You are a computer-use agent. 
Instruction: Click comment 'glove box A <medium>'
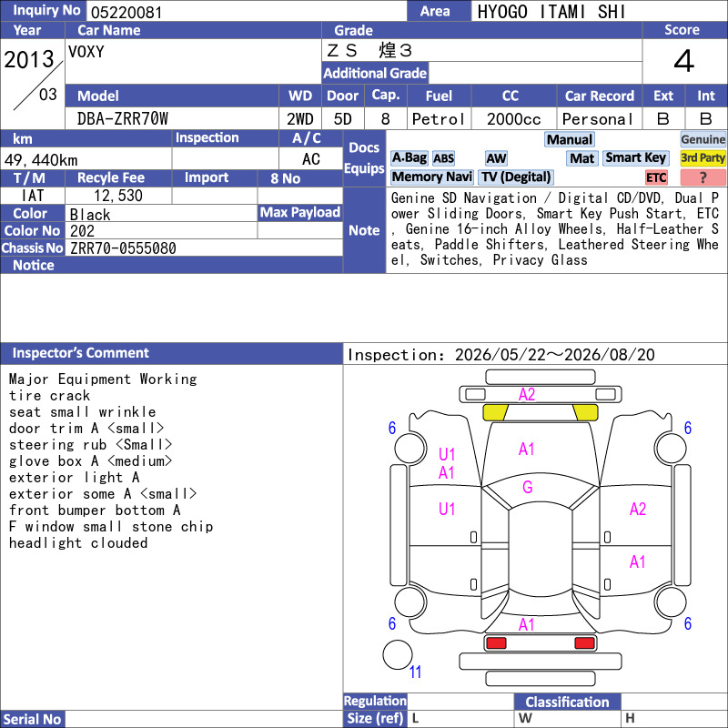pyautogui.click(x=90, y=461)
